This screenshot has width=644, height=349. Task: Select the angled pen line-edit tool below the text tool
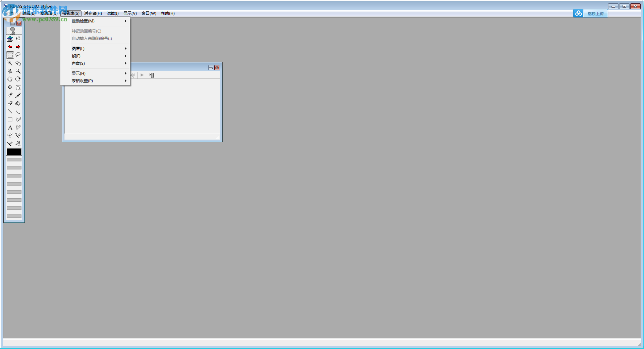point(10,136)
